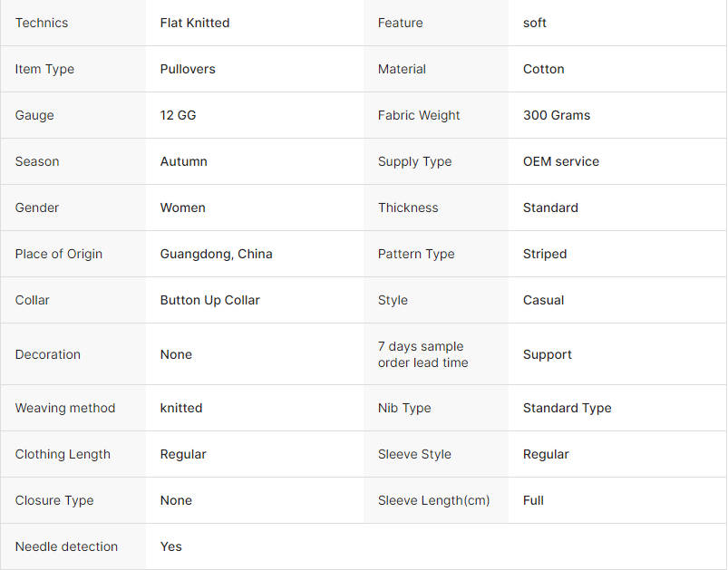Click the 12 GG gauge value
This screenshot has height=570, width=728.
(178, 115)
